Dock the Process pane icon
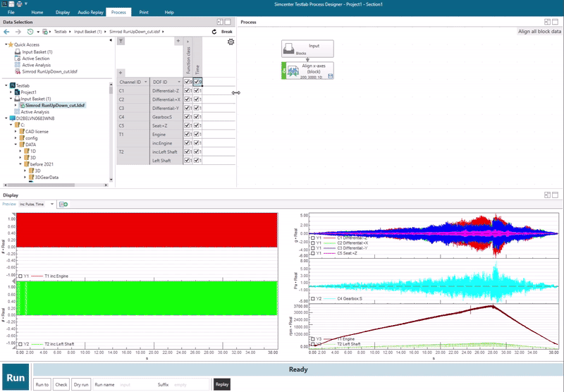This screenshot has width=564, height=392. [548, 22]
